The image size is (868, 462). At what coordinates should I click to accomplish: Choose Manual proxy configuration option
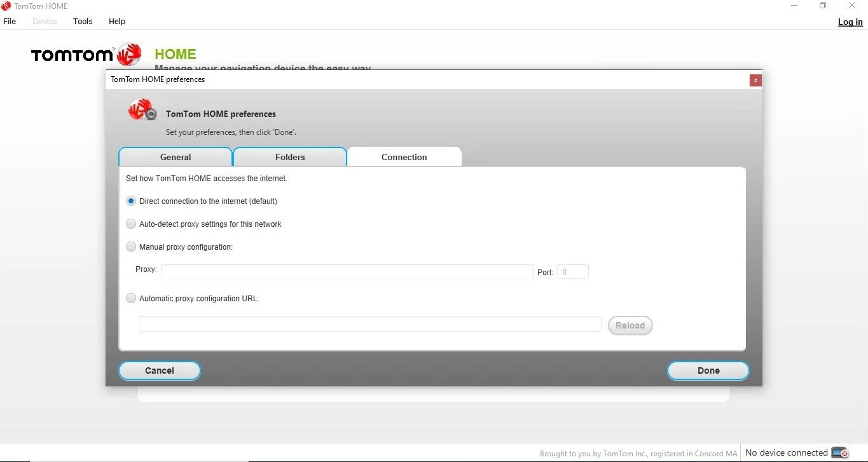[131, 247]
